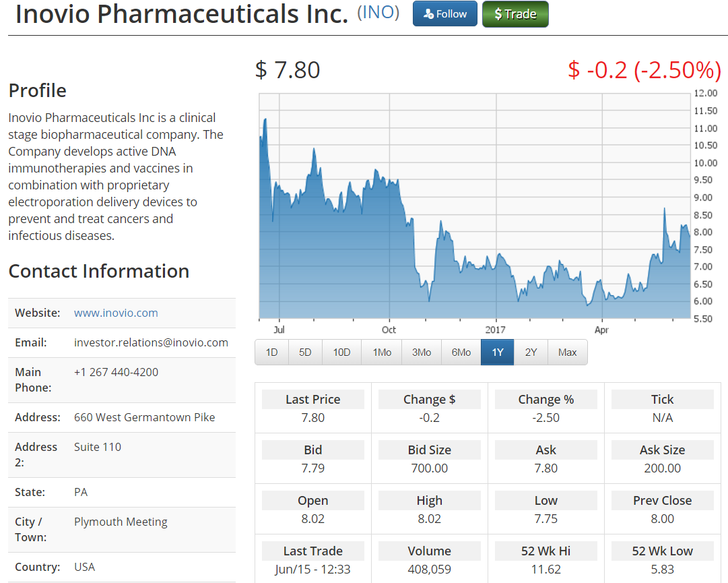
Task: Click the Plymouth Meeting city value
Action: [x=121, y=522]
